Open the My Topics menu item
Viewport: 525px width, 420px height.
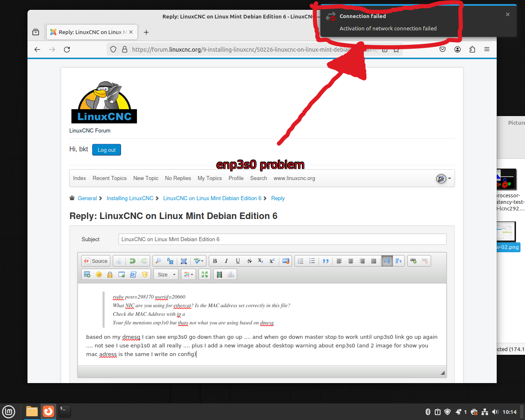point(210,178)
